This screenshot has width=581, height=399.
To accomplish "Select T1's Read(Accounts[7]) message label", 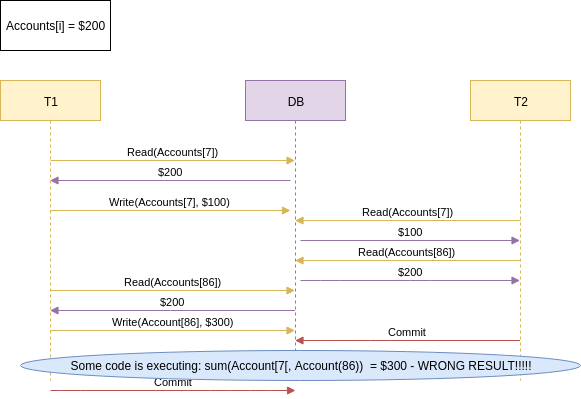I will coord(172,152).
